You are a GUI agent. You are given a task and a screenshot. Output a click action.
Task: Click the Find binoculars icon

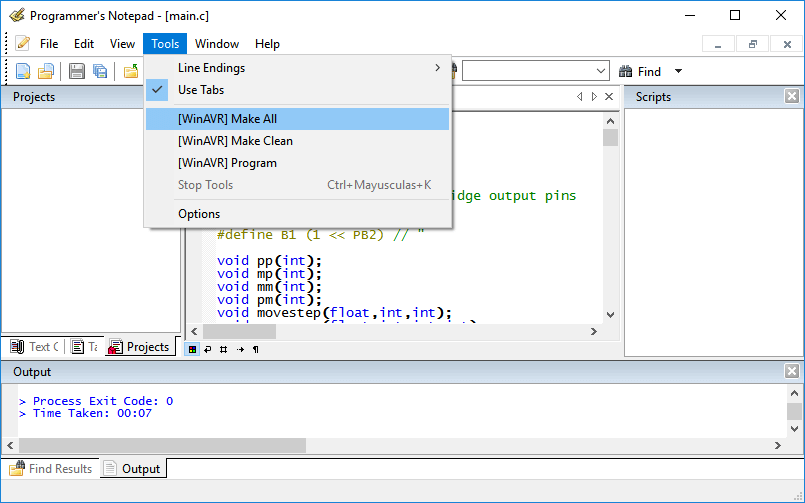tap(625, 71)
